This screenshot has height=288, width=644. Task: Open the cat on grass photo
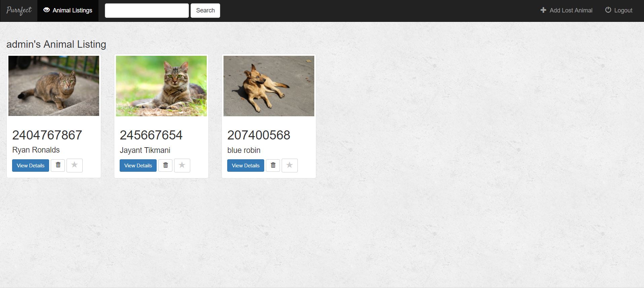coord(161,86)
